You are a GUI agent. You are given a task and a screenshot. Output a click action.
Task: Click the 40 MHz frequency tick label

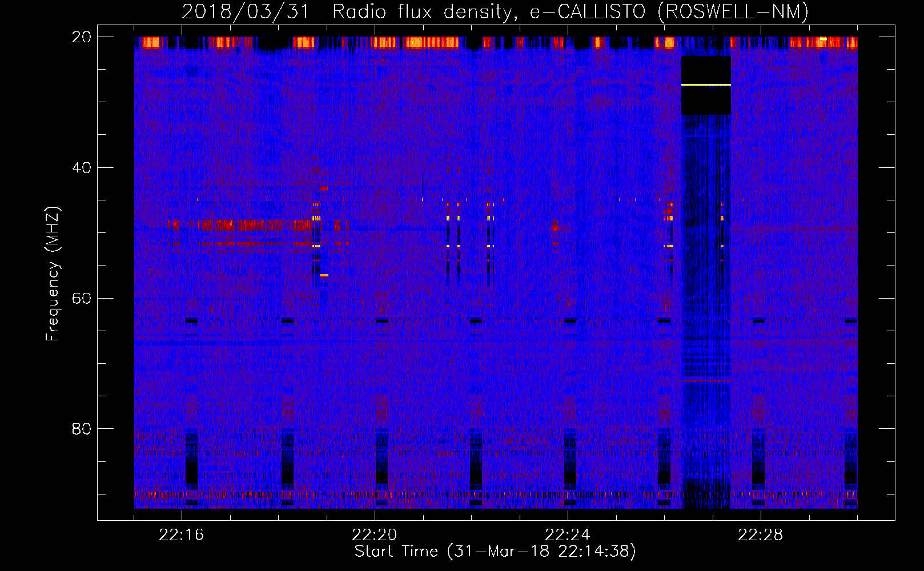point(81,168)
